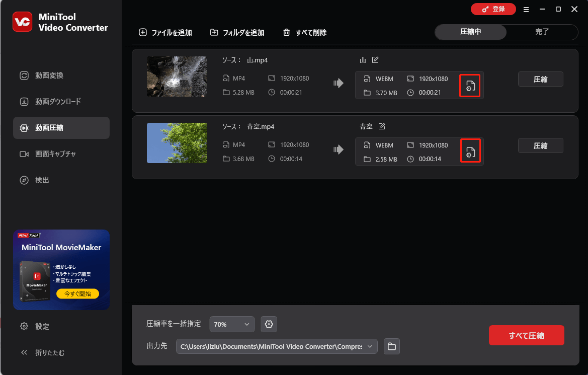Open the 動画ダウンロード section in sidebar
Image resolution: width=588 pixels, height=375 pixels.
(x=61, y=101)
